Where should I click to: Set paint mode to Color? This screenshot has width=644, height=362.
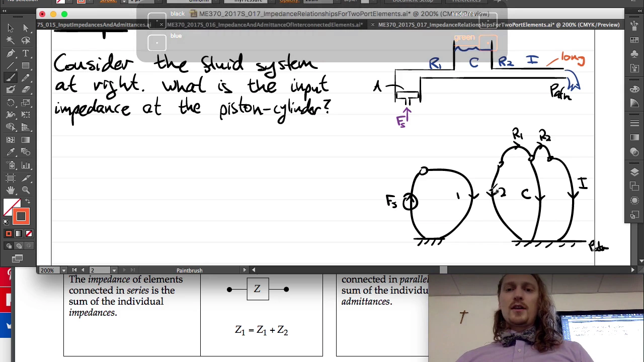[9, 234]
